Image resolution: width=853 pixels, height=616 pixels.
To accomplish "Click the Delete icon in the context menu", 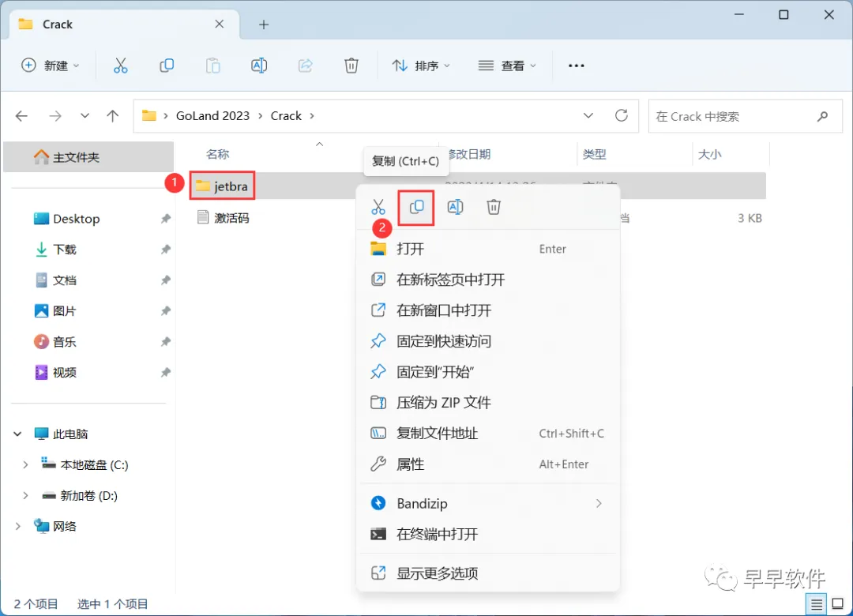I will coord(494,208).
